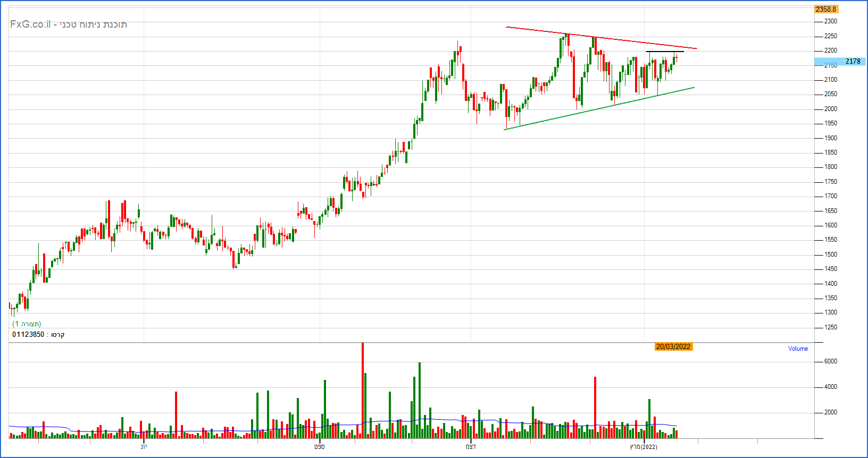Screen dimensions: 868x458
Task: Click the 6000 volume axis level
Action: [830, 361]
